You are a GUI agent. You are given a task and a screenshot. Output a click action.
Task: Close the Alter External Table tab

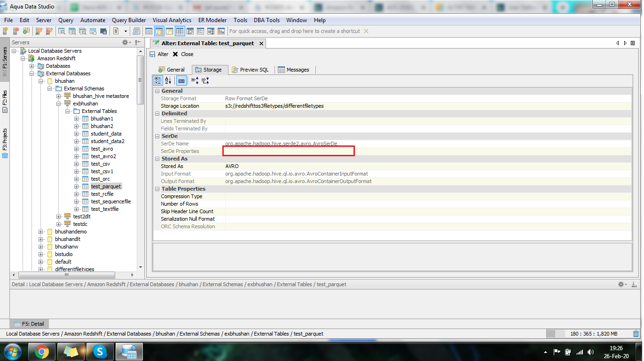[261, 43]
